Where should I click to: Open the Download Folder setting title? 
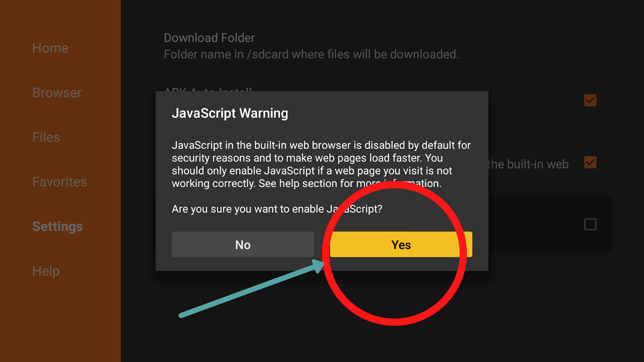click(x=209, y=38)
